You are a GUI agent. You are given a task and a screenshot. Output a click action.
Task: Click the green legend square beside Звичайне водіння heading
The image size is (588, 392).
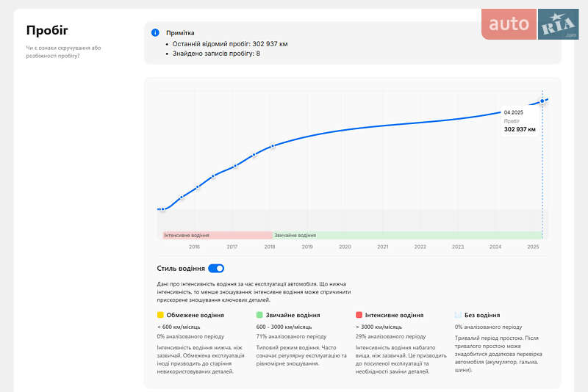(x=259, y=314)
